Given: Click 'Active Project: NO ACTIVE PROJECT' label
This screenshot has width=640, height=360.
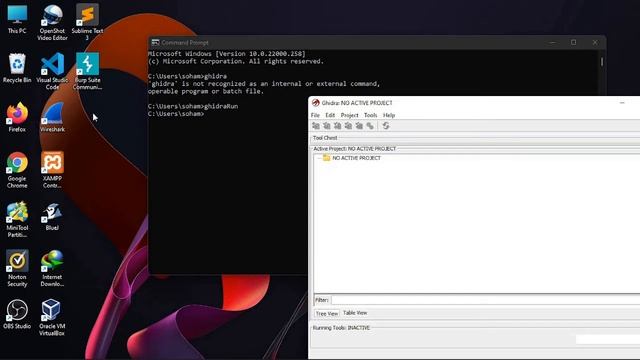Looking at the screenshot, I should click(354, 149).
